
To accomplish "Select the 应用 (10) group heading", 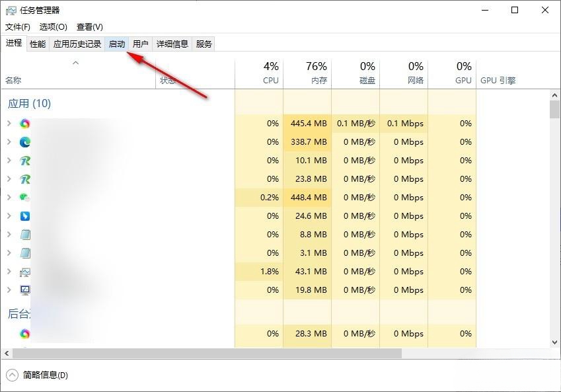I will tap(29, 104).
